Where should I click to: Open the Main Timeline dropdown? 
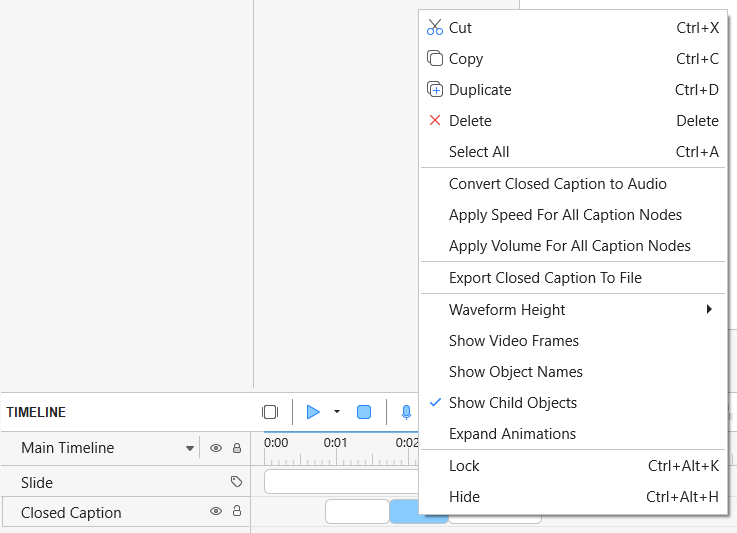[x=190, y=448]
